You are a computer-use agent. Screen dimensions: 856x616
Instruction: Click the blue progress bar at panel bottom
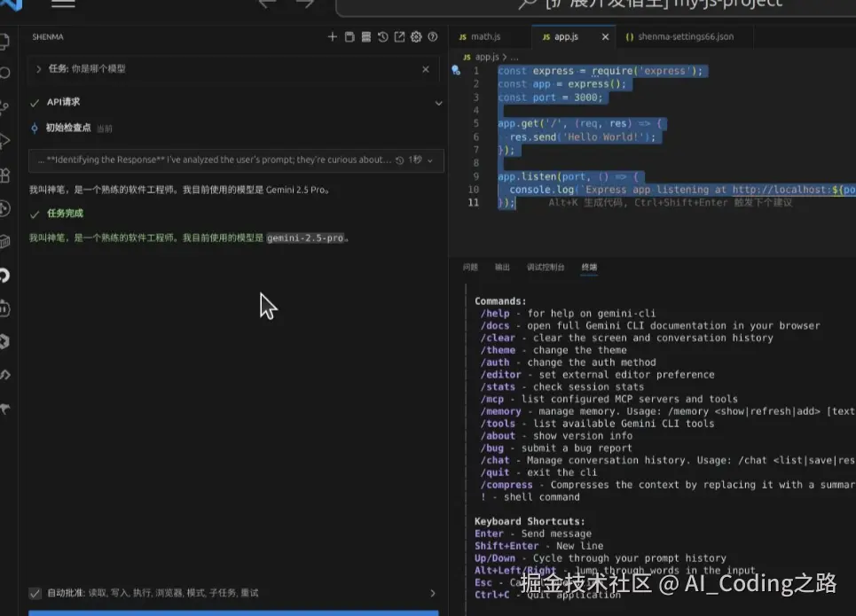tap(233, 613)
